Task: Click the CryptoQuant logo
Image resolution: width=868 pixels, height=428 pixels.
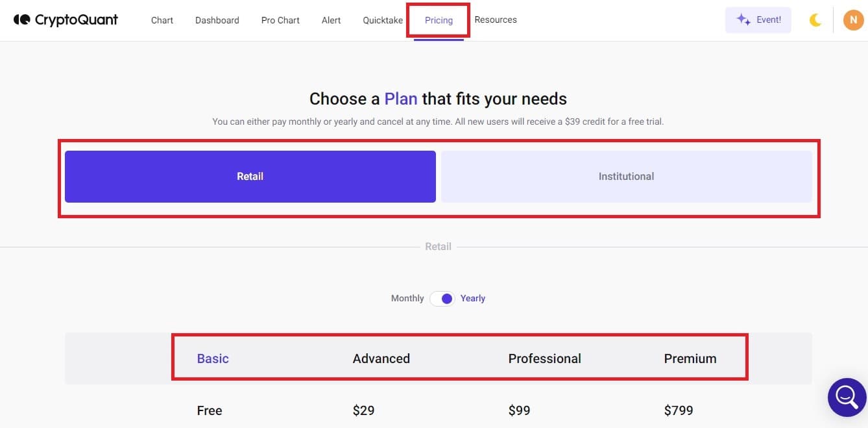Action: tap(66, 19)
